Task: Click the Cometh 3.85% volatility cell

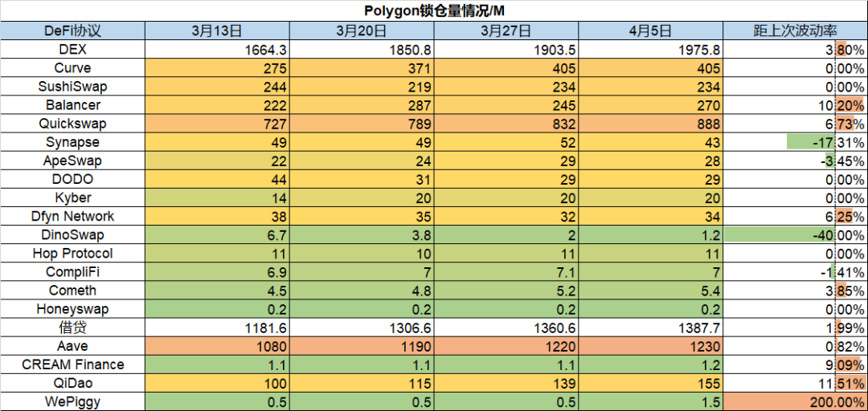Action: (795, 291)
